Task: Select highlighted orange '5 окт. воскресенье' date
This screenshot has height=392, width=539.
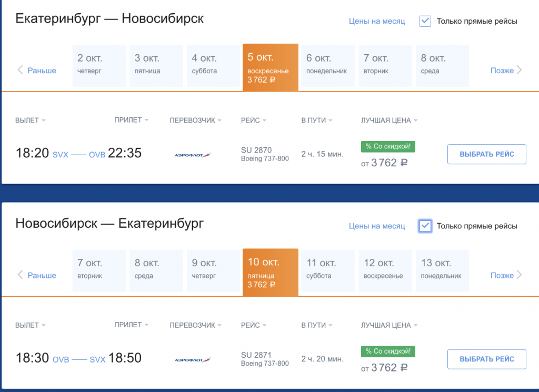Action: point(270,67)
